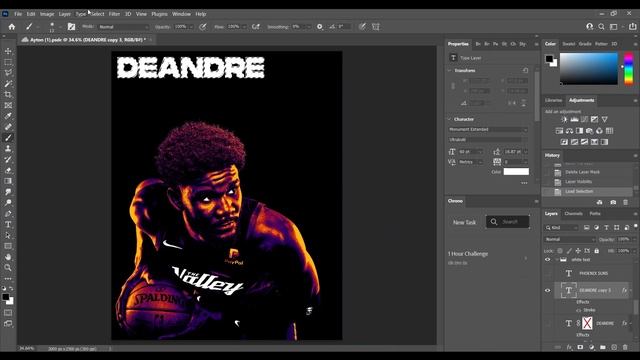Select the Zoom tool
Image resolution: width=640 pixels, height=360 pixels.
(x=8, y=268)
